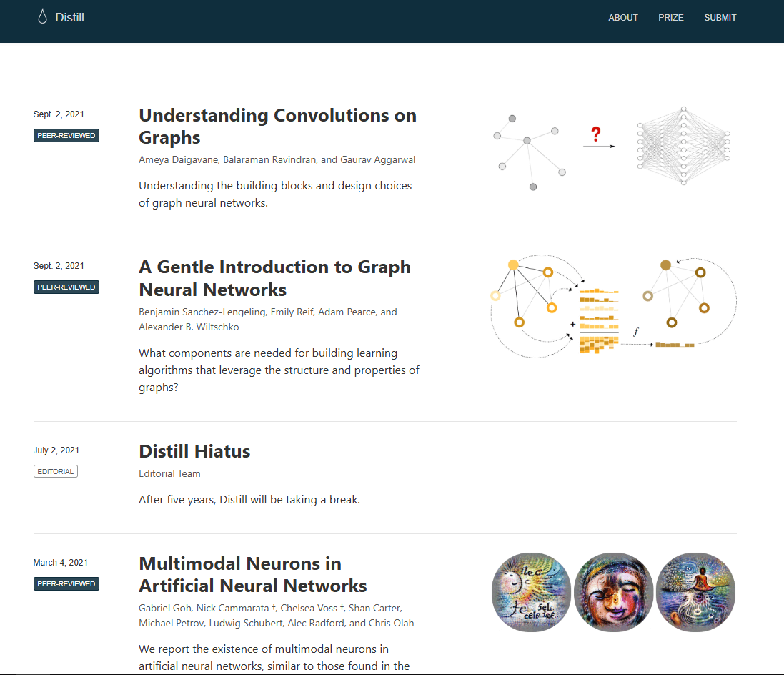Open the PRIZE page
The height and width of the screenshot is (675, 784).
pyautogui.click(x=670, y=17)
